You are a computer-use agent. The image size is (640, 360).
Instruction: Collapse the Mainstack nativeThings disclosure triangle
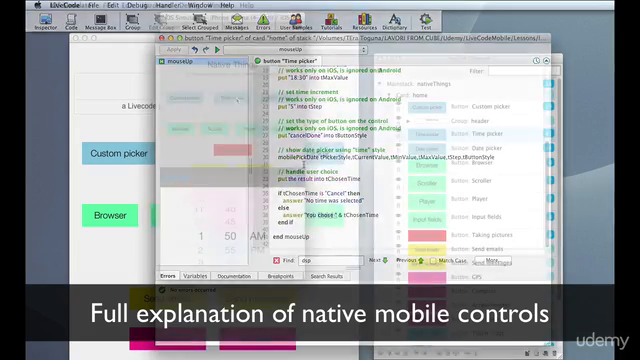pos(379,84)
